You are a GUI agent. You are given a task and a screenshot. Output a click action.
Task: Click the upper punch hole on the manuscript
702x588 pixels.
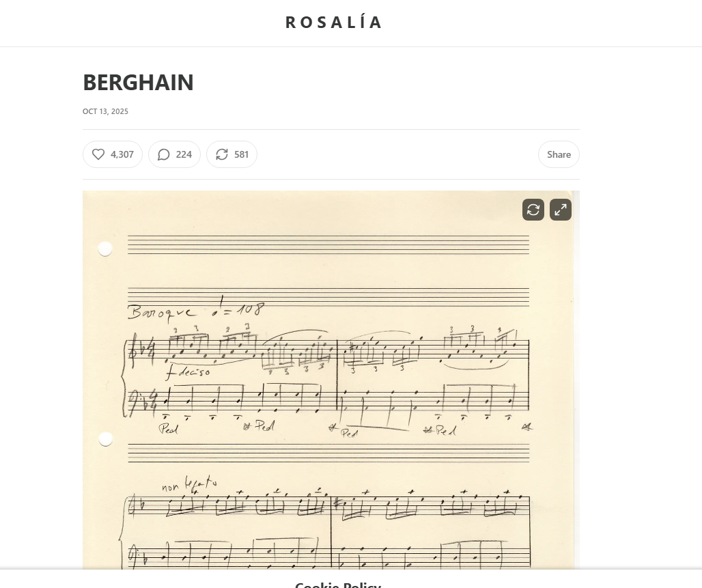coord(105,249)
